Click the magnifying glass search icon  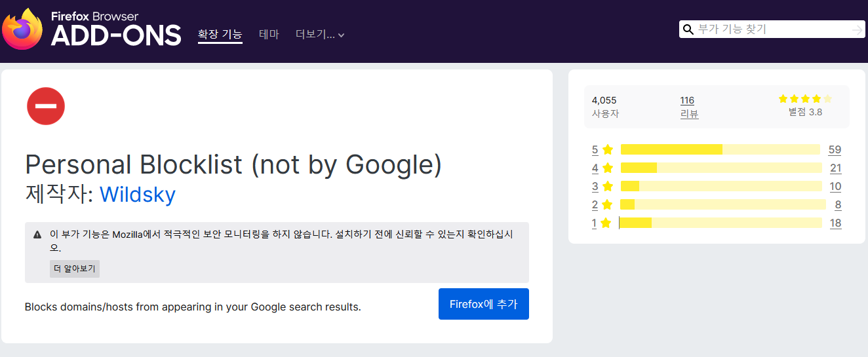pyautogui.click(x=688, y=29)
